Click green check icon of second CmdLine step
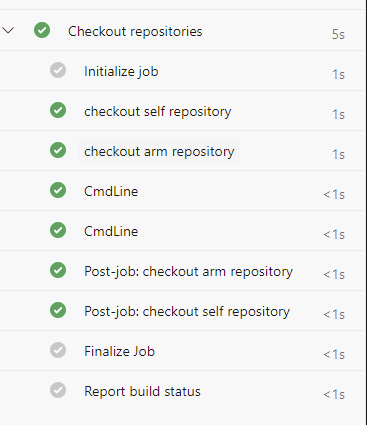The height and width of the screenshot is (425, 367). [x=58, y=230]
